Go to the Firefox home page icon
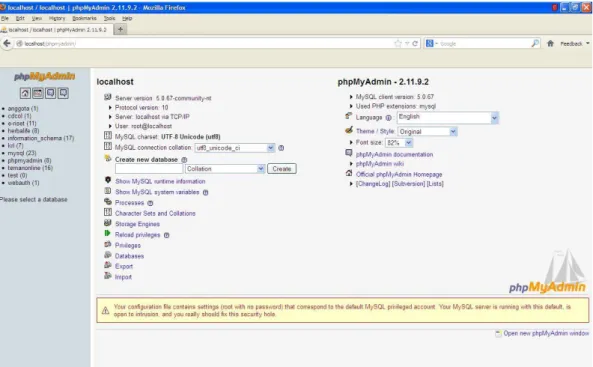 click(x=550, y=44)
